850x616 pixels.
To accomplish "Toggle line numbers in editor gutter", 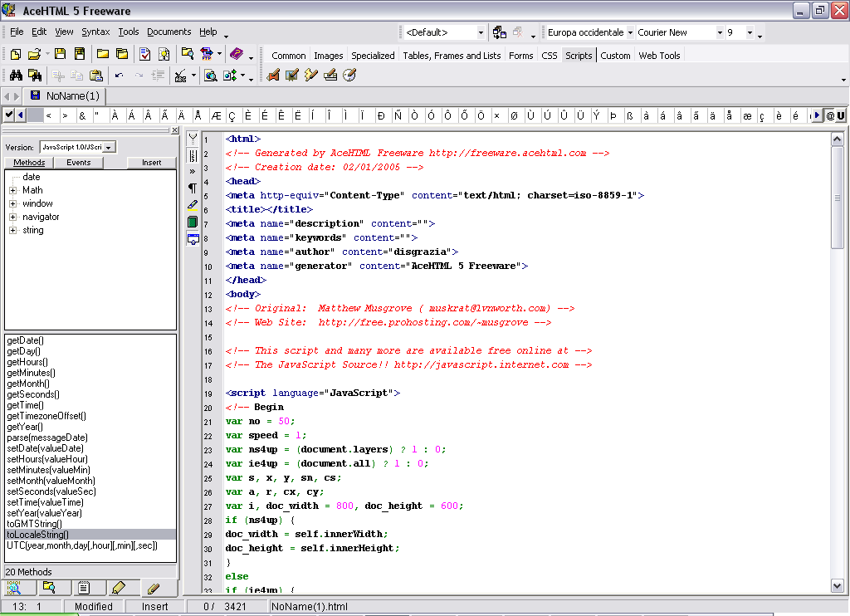I will (193, 154).
